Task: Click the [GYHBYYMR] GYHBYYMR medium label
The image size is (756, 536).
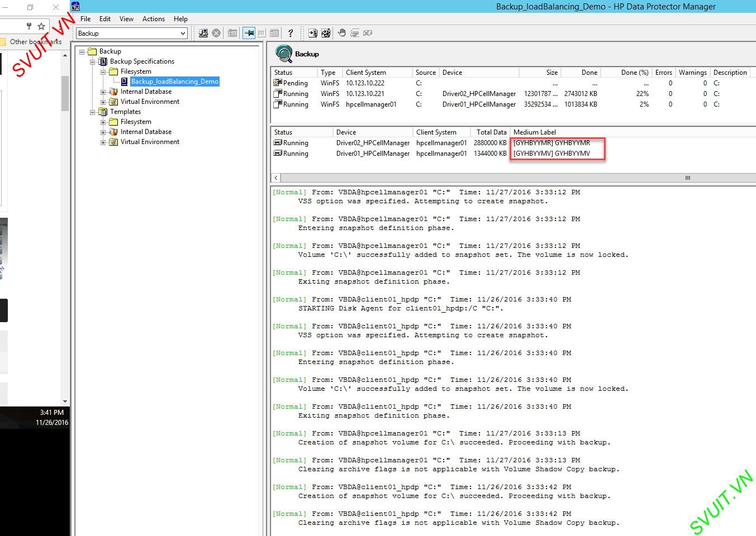Action: pyautogui.click(x=551, y=143)
